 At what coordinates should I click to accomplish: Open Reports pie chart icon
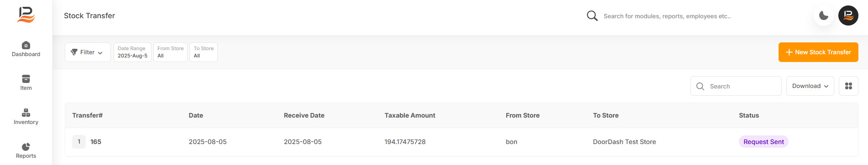tap(26, 147)
